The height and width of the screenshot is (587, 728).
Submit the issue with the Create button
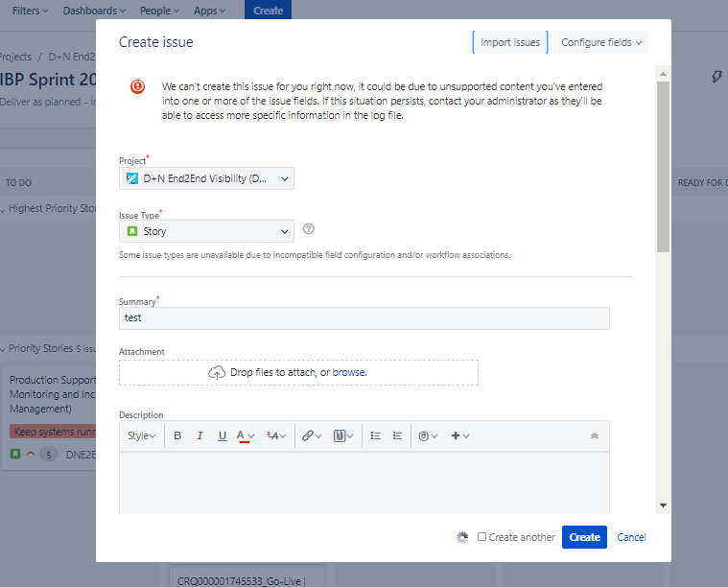pyautogui.click(x=584, y=537)
